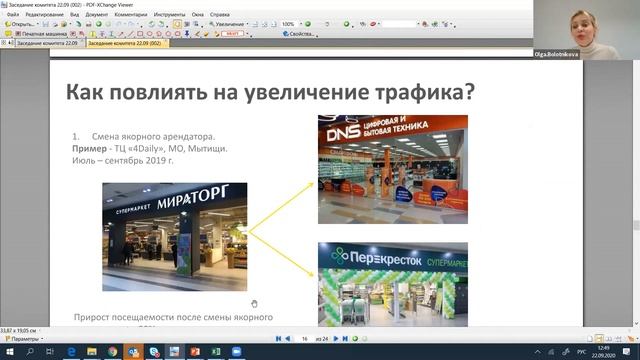Open the Файл menu
The image size is (640, 360).
[x=13, y=14]
